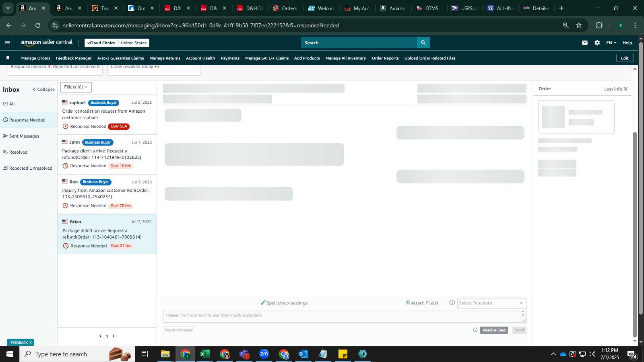Click the bookmark icon in the navigation bar
644x362 pixels.
8,58
